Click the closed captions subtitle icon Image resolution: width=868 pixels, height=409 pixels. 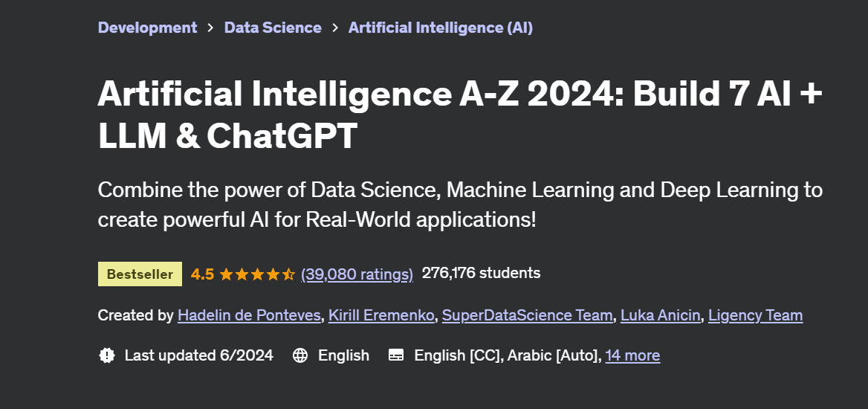point(396,355)
